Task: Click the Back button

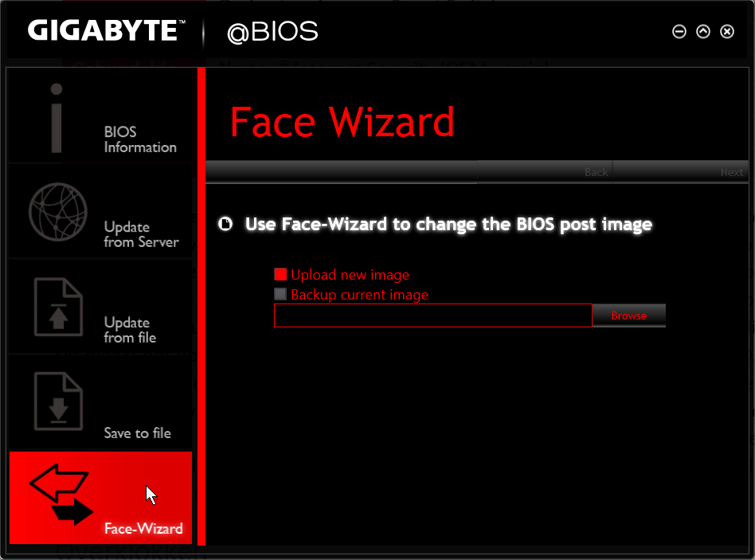Action: click(596, 172)
